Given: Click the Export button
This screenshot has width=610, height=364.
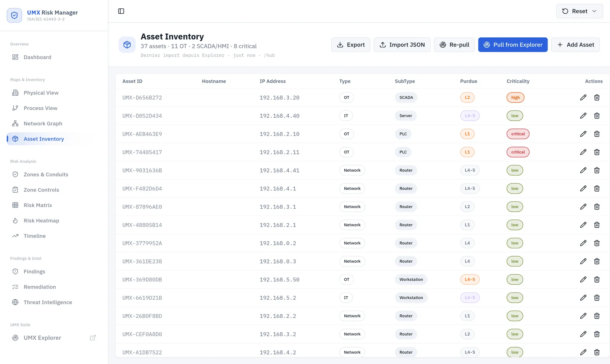Looking at the screenshot, I should (x=351, y=45).
